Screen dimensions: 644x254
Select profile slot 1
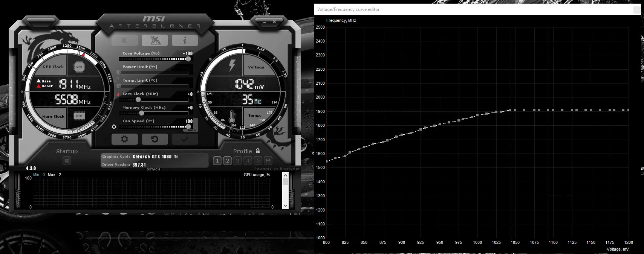pyautogui.click(x=217, y=161)
